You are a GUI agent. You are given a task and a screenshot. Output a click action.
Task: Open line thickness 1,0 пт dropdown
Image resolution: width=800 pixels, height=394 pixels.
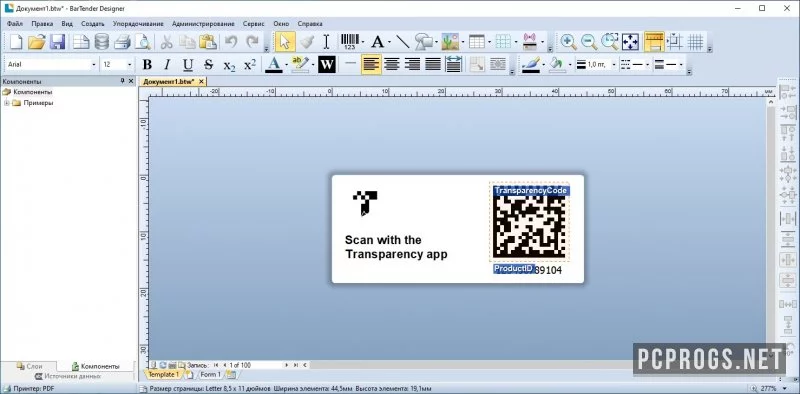pos(614,65)
